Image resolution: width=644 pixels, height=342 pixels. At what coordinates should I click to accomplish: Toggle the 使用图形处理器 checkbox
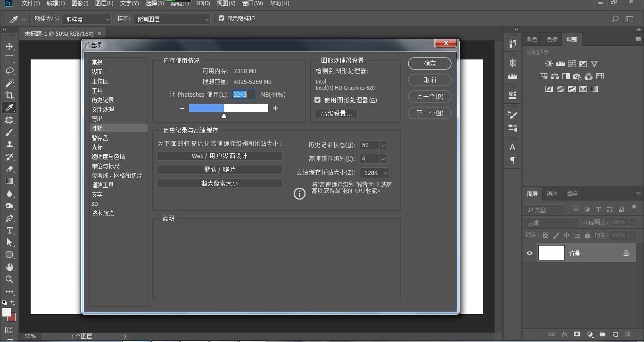point(317,100)
